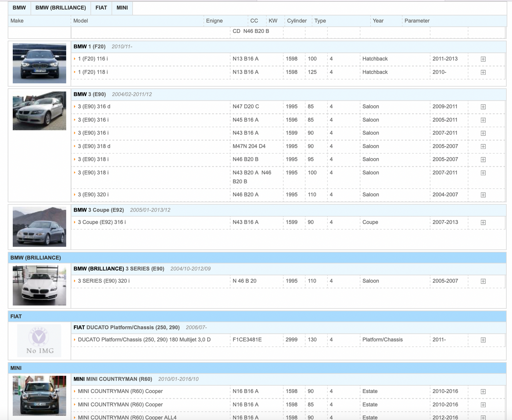Expand plus icon for 3 (E90) 318 i 95 KW
Screen dimensions: 512x420
[483, 159]
